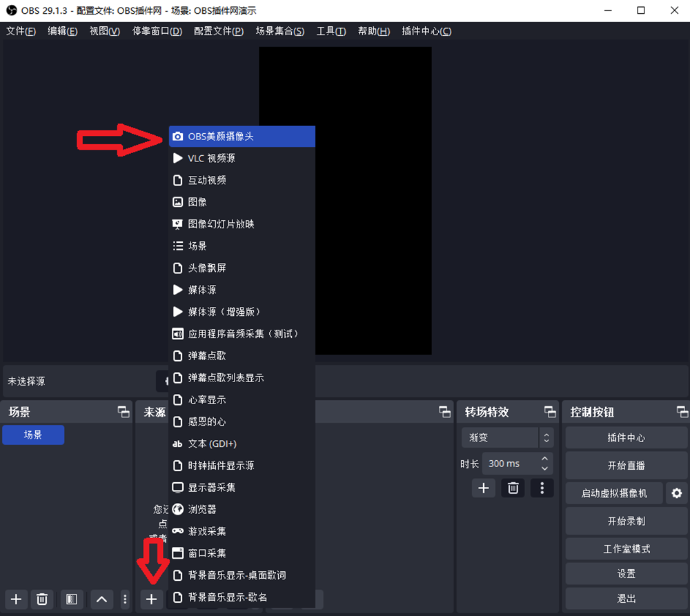Open the 工具 menu
This screenshot has width=690, height=616.
[x=331, y=31]
